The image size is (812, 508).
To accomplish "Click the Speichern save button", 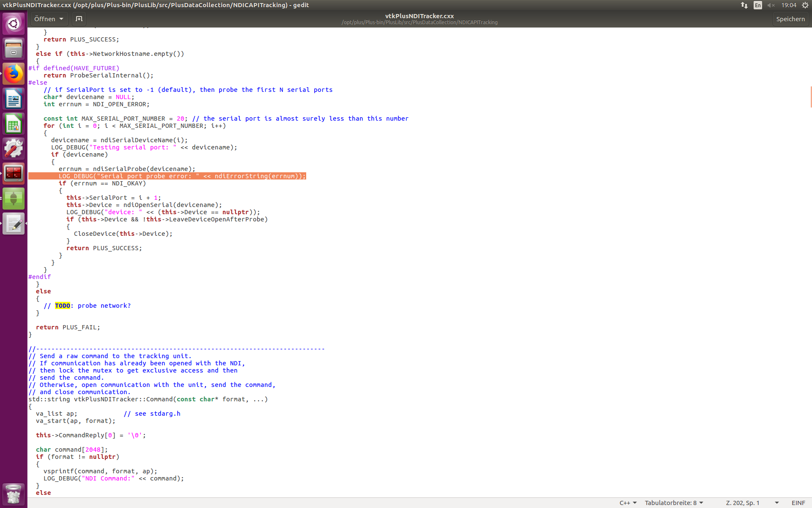I will click(790, 19).
